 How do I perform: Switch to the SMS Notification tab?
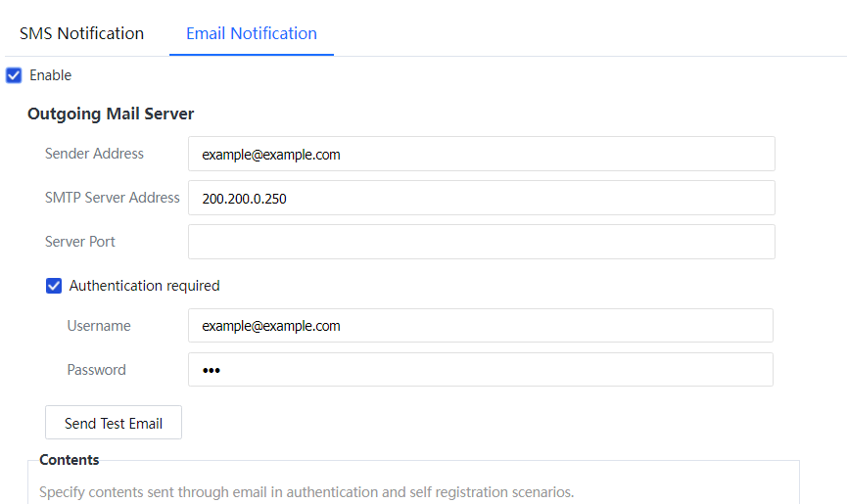coord(81,33)
